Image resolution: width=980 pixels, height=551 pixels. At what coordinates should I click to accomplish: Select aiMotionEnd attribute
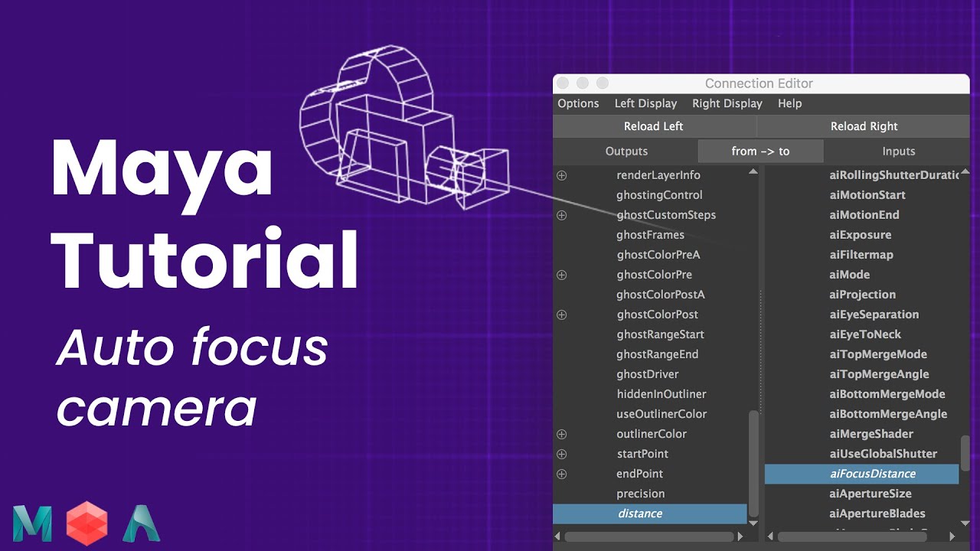coord(864,215)
